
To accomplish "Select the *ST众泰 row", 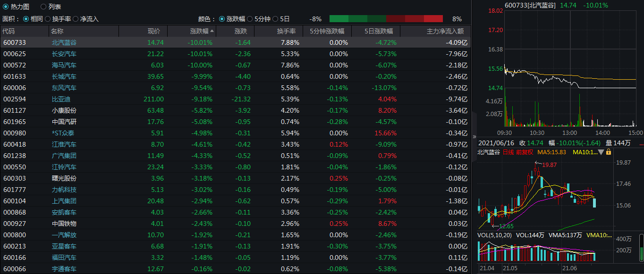I will point(235,133).
